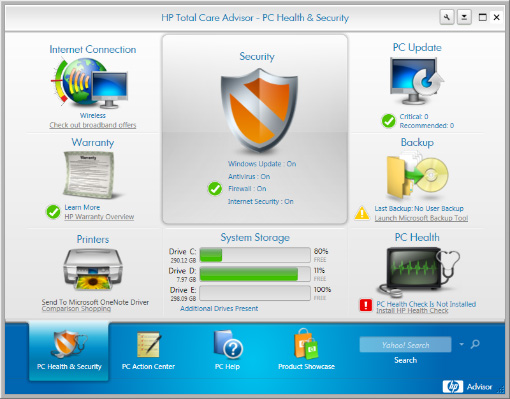Click Additional Drives Present link
510x399 pixels.
coord(219,309)
